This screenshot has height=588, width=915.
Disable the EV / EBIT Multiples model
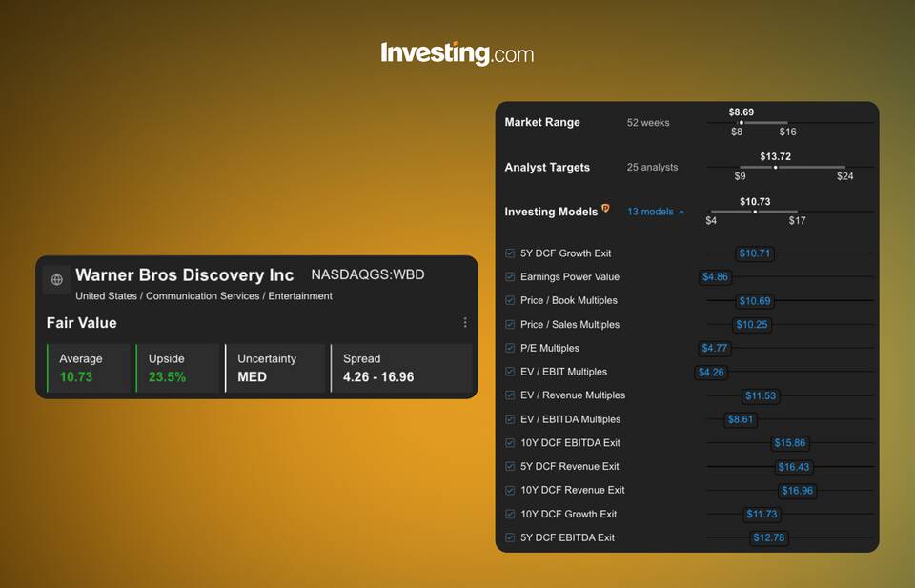[509, 372]
